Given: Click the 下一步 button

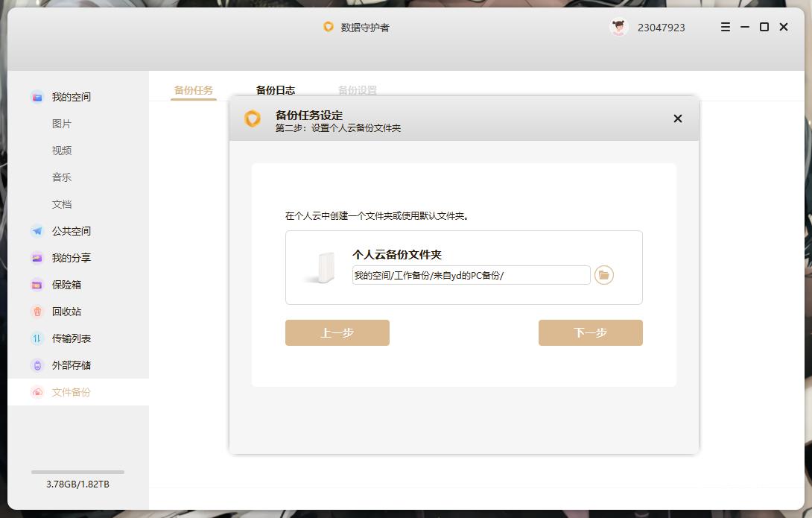Looking at the screenshot, I should [x=591, y=332].
